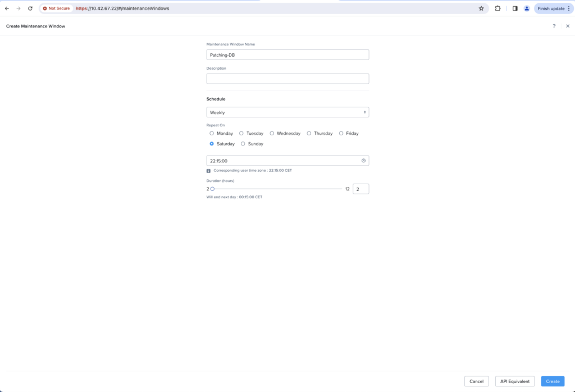Select the Sunday radio button
Screen dimensions: 575x392
tap(243, 144)
